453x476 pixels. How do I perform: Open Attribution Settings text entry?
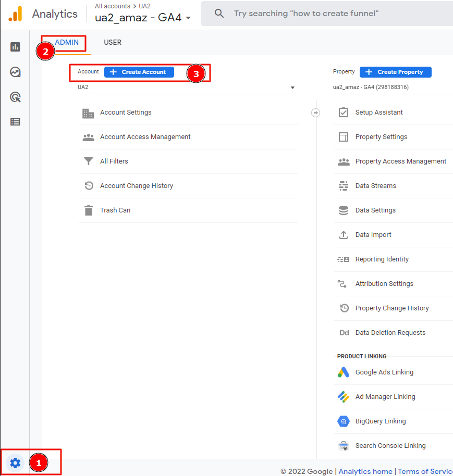pos(384,284)
